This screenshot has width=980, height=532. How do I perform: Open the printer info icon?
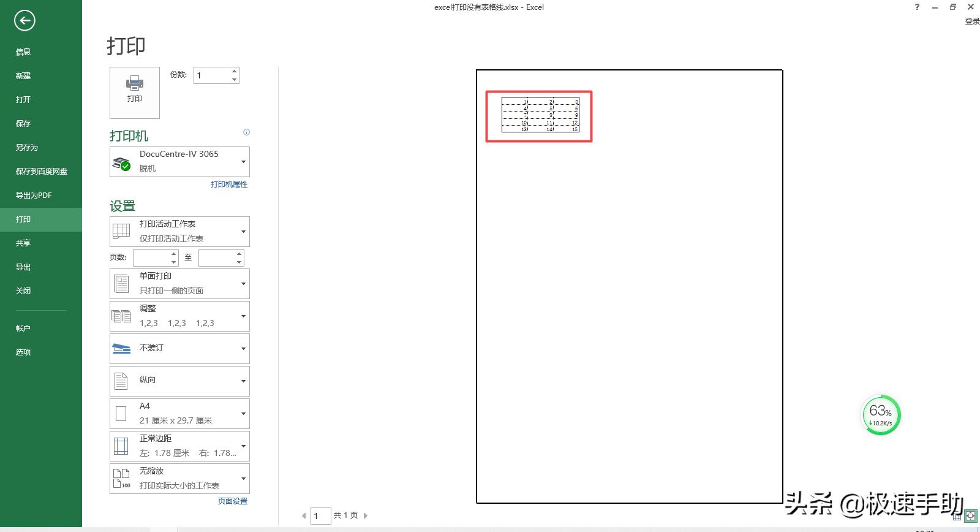coord(246,132)
